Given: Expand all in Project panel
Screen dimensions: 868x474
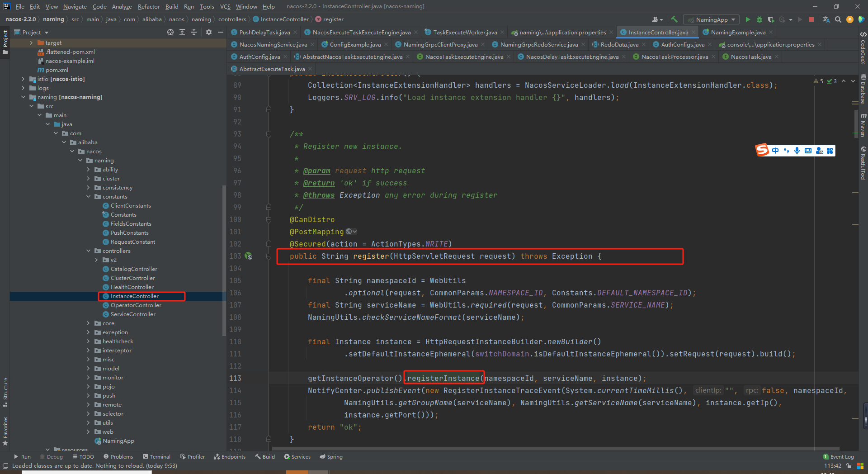Looking at the screenshot, I should [x=182, y=32].
